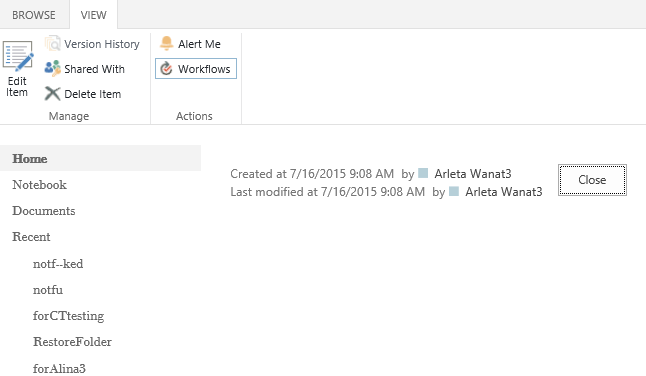Open the forCTtesting recent item
This screenshot has height=376, width=646.
pyautogui.click(x=68, y=316)
